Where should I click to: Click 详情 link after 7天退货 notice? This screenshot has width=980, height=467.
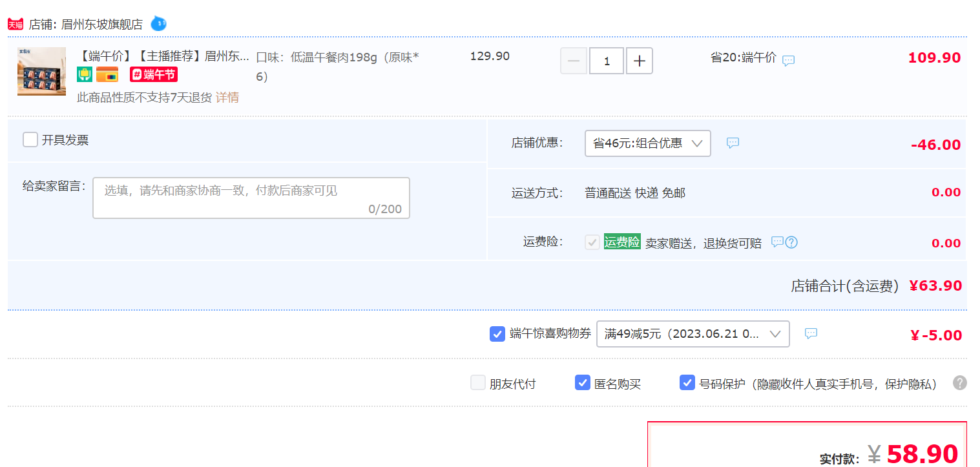[227, 98]
